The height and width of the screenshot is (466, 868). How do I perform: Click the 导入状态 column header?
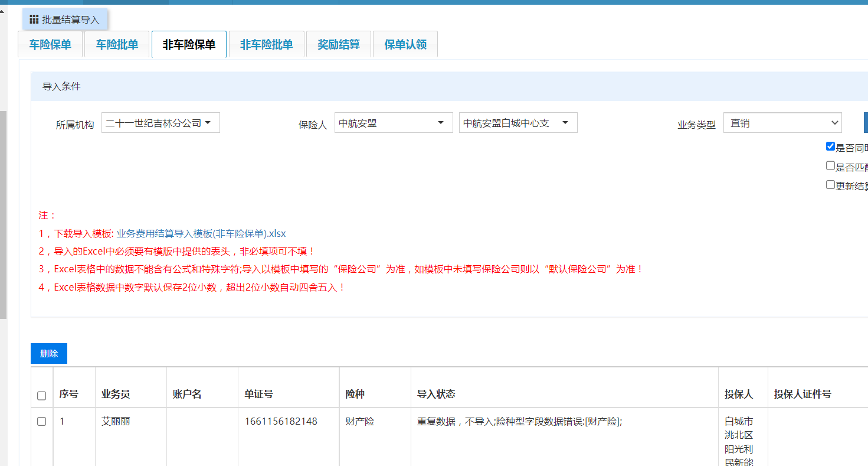(436, 395)
